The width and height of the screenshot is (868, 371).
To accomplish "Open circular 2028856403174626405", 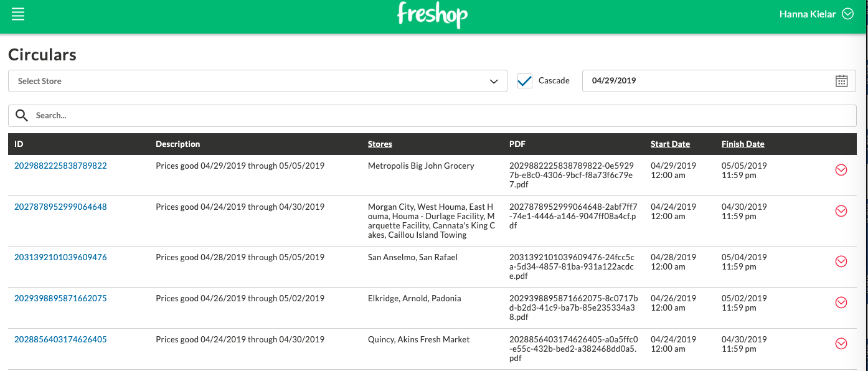I will (x=60, y=339).
